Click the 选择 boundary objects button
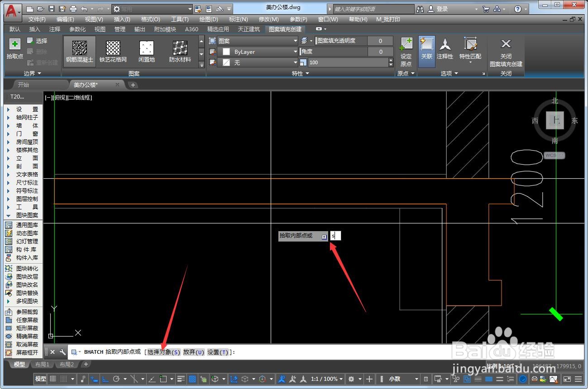 (x=37, y=41)
